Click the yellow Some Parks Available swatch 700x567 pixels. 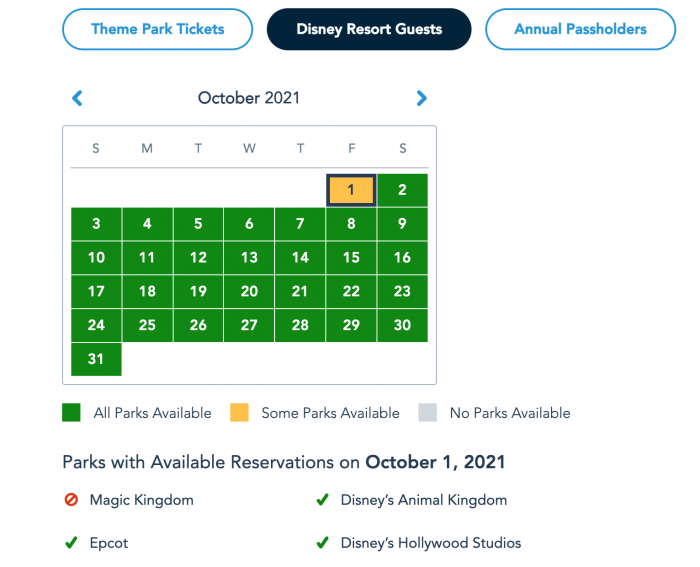tap(239, 413)
